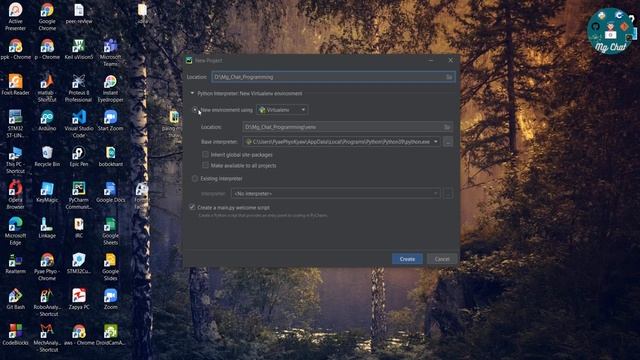The image size is (640, 360).
Task: Enable Make available to all projects
Action: pyautogui.click(x=205, y=165)
